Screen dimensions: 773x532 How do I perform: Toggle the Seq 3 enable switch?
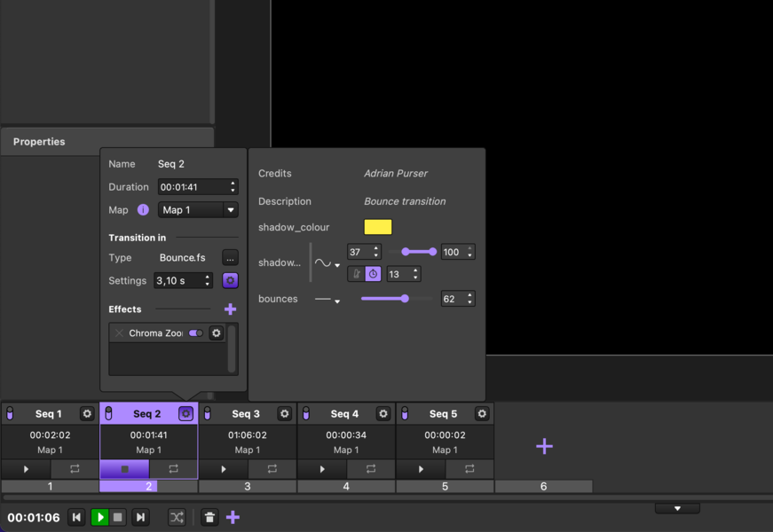[207, 414]
